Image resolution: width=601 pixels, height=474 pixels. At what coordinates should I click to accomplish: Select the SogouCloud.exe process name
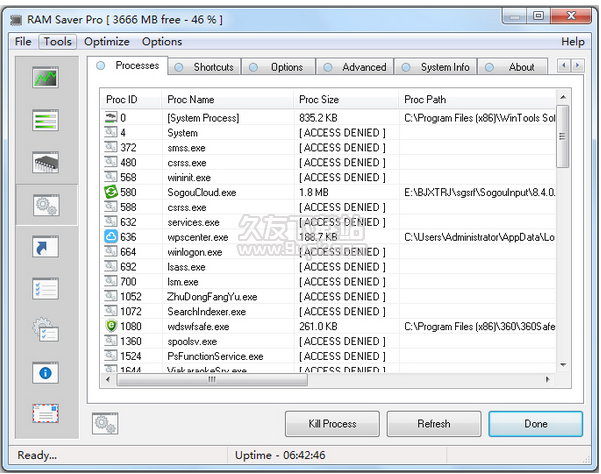[x=202, y=192]
